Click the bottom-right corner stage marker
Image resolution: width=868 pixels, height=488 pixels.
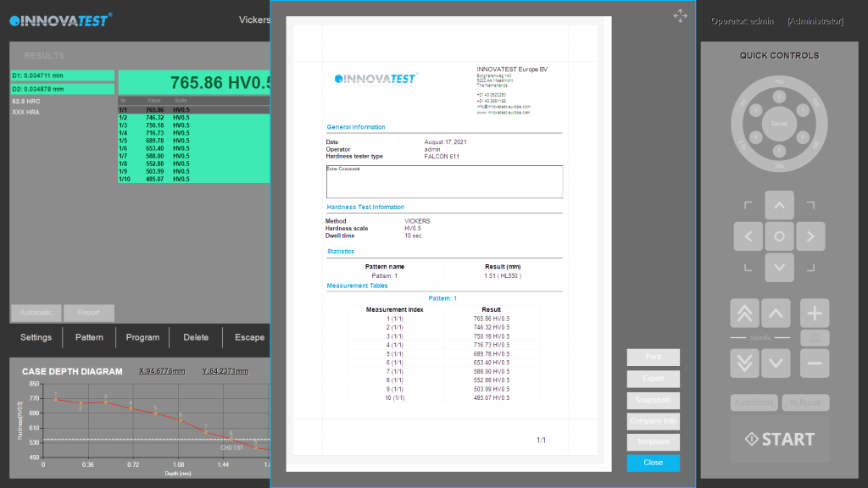click(x=810, y=268)
